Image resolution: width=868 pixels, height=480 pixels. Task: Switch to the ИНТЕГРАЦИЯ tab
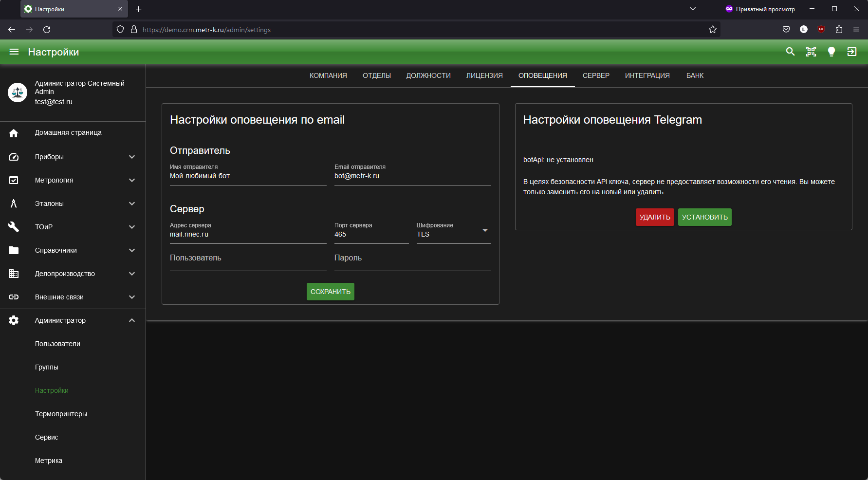point(647,75)
